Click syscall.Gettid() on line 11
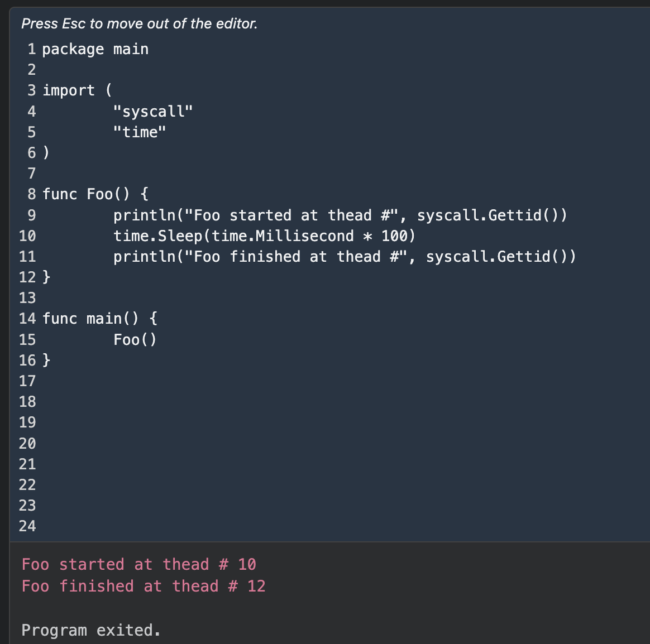 coord(500,257)
